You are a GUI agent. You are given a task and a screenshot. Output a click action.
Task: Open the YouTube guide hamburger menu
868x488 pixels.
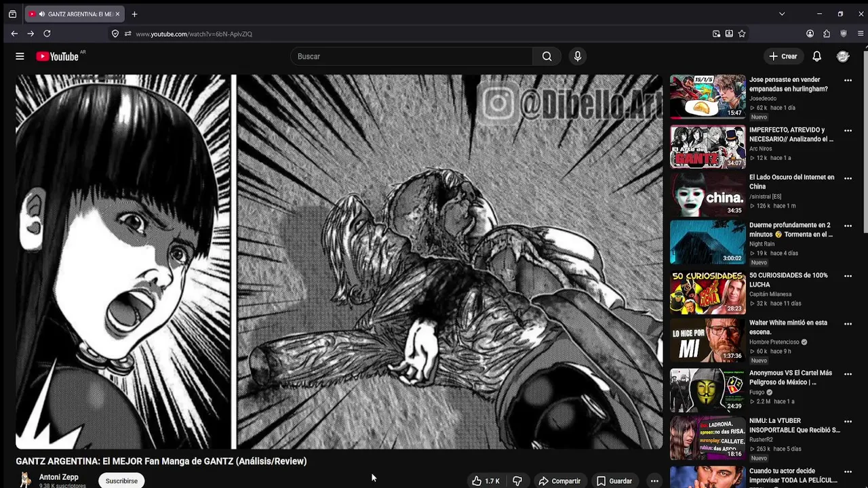point(20,56)
